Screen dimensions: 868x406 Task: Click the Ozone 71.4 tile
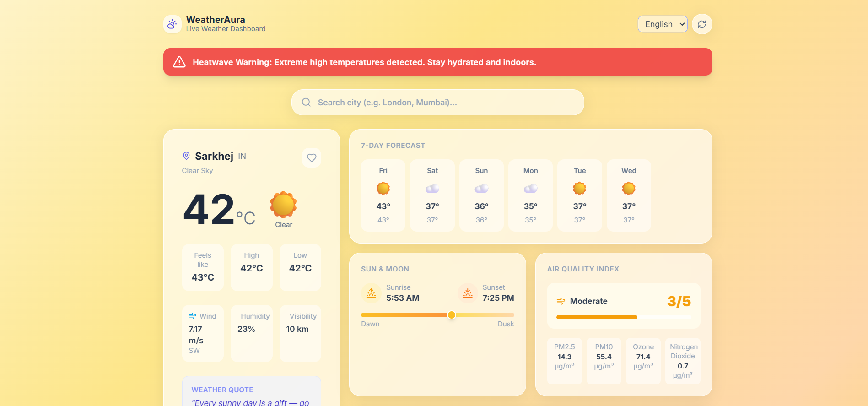tap(643, 361)
